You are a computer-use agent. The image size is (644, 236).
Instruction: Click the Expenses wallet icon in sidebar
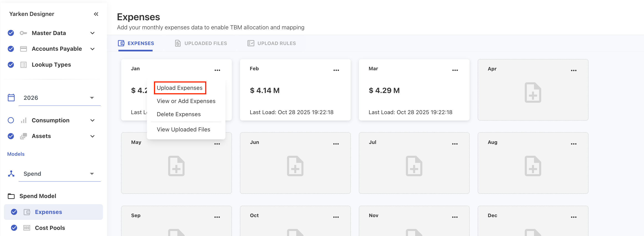coord(27,212)
